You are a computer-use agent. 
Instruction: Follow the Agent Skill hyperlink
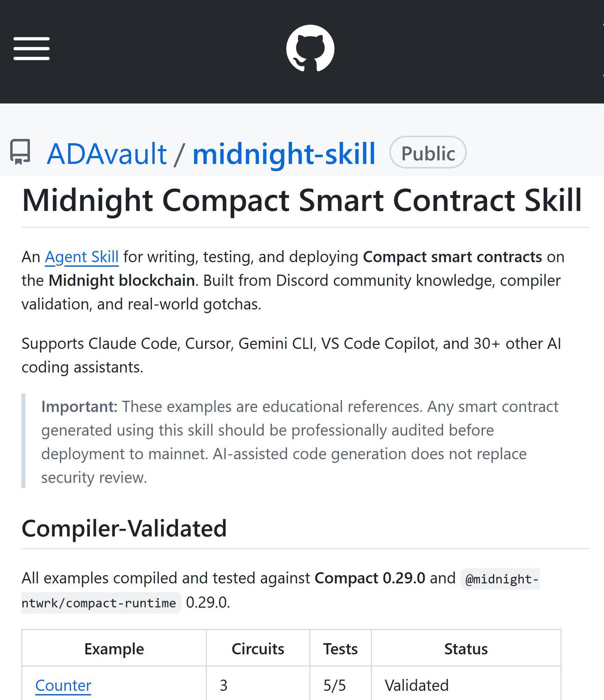click(82, 257)
